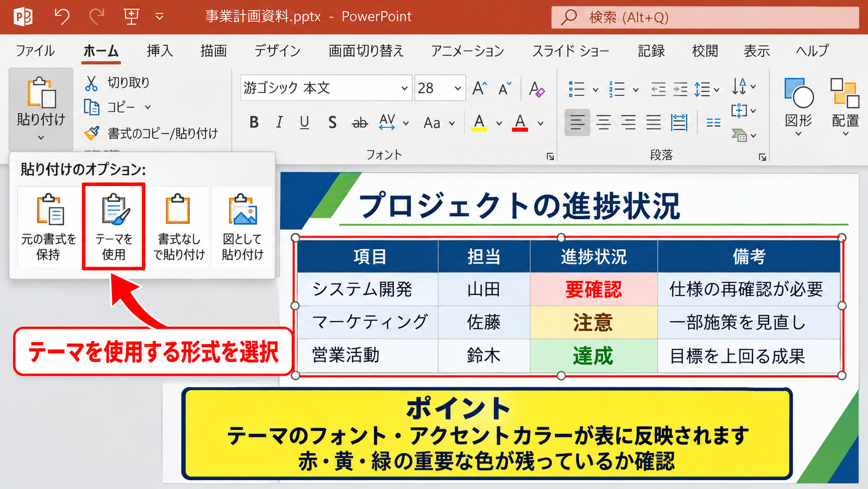
Task: Paste as picture (図として貼り付け) option
Action: 242,227
